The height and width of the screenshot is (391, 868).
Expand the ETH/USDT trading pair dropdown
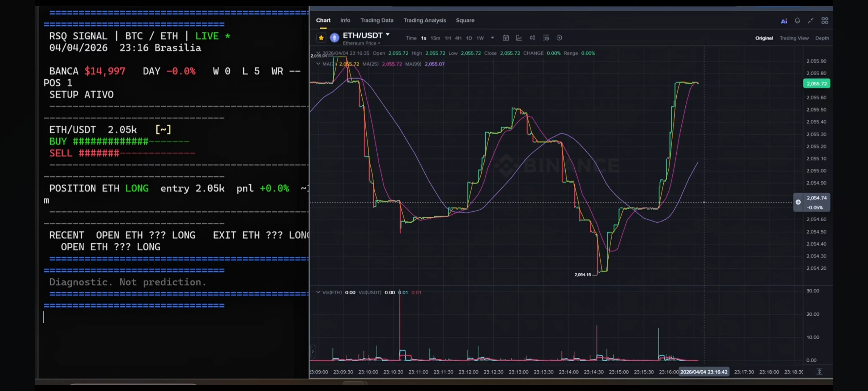coord(387,35)
